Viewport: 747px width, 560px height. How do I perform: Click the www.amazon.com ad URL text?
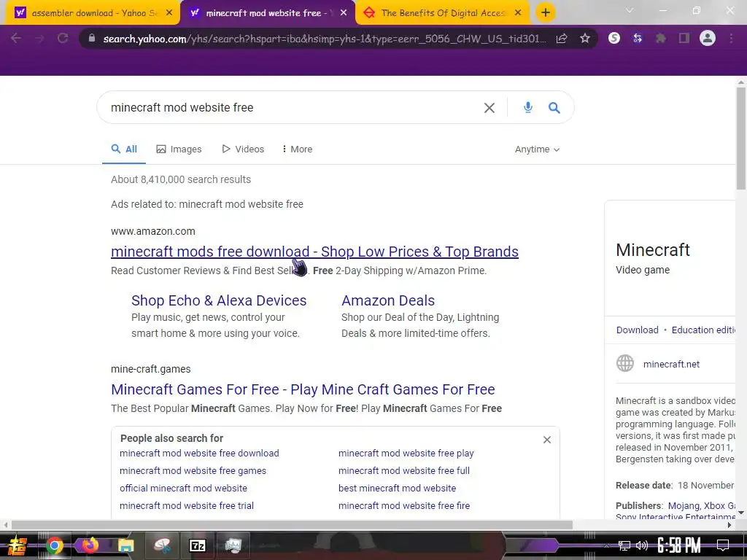pos(153,231)
